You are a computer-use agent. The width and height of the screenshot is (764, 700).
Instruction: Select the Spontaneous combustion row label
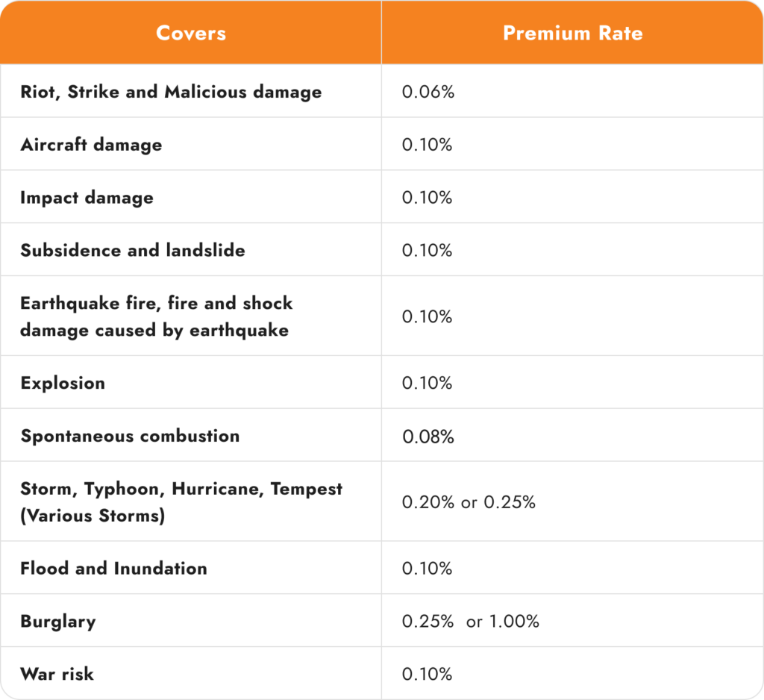click(x=130, y=436)
